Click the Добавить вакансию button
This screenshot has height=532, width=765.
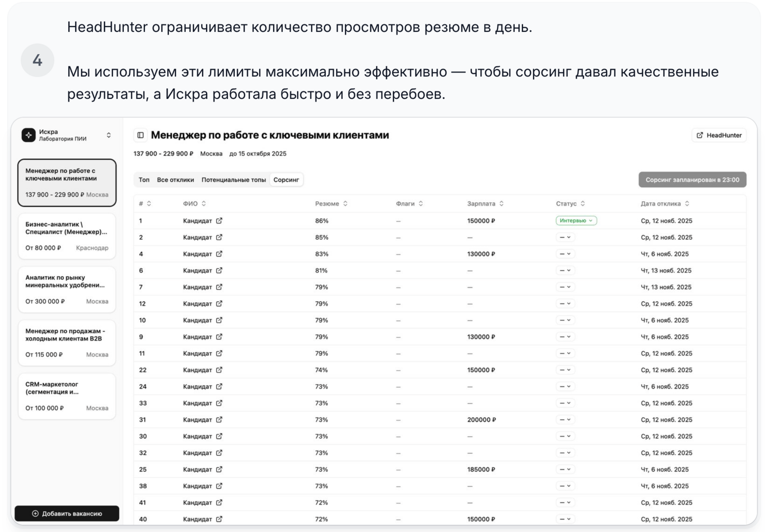(67, 513)
